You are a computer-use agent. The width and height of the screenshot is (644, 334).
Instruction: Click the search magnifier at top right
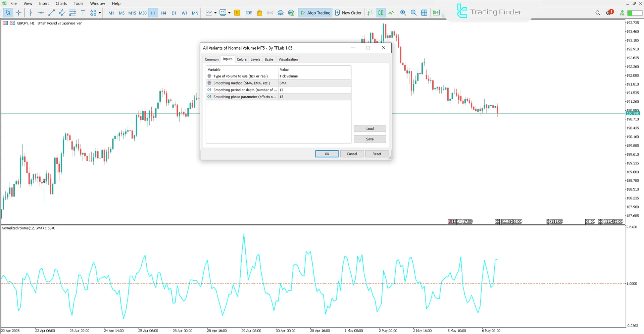tap(598, 13)
